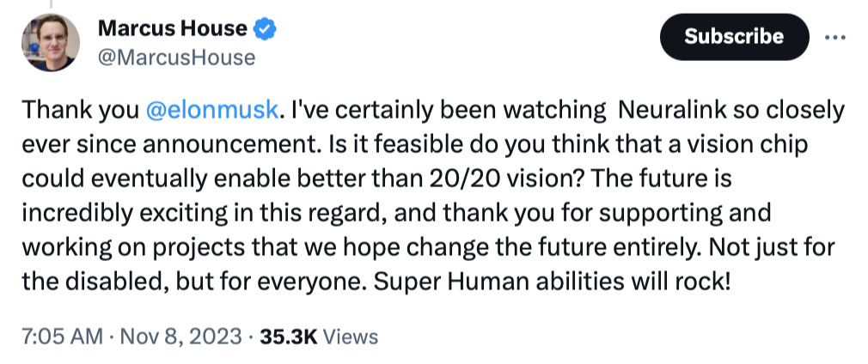
Task: Open the @elonmusk mention link
Action: pos(211,111)
